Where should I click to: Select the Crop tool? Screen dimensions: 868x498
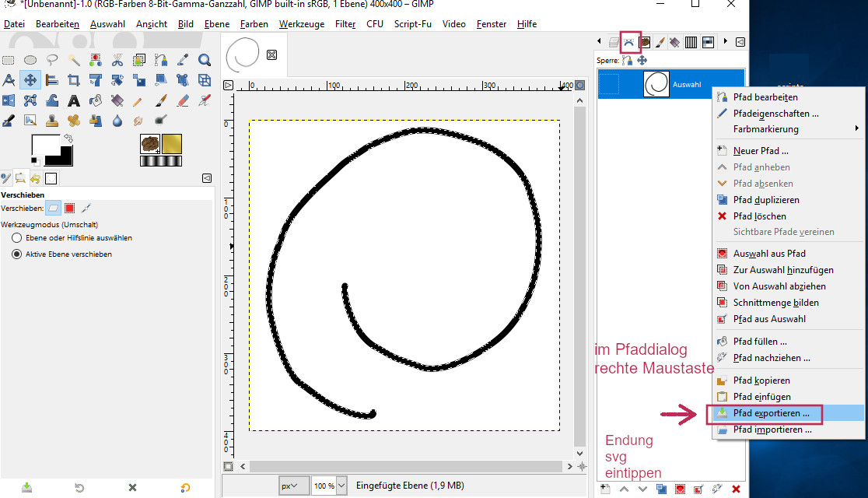tap(74, 80)
